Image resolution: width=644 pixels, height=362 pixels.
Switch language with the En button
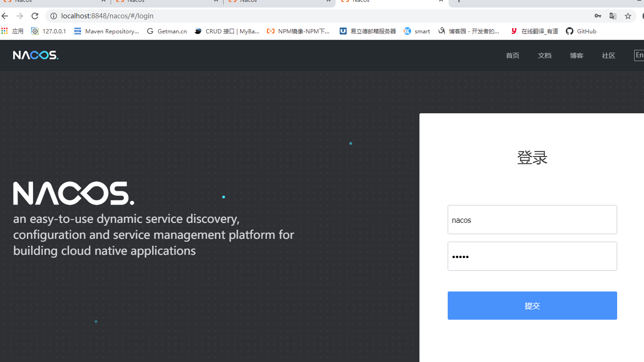click(x=639, y=55)
